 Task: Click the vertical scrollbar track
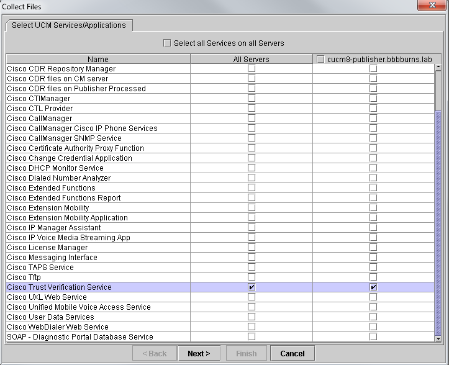[438, 223]
